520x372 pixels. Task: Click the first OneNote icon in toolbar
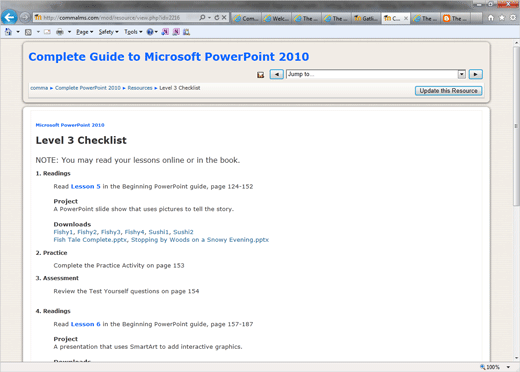click(x=165, y=32)
